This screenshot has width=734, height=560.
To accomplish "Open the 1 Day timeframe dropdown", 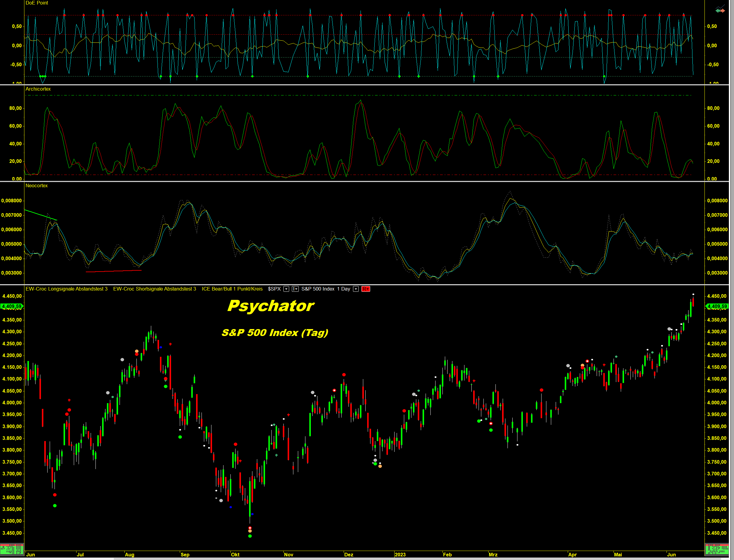I will tap(356, 289).
